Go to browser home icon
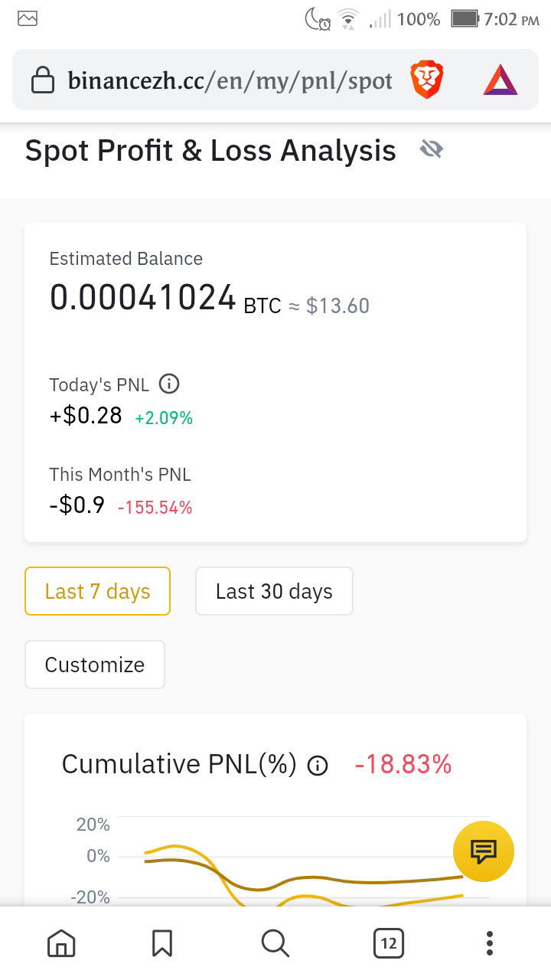This screenshot has height=980, width=551. [61, 943]
